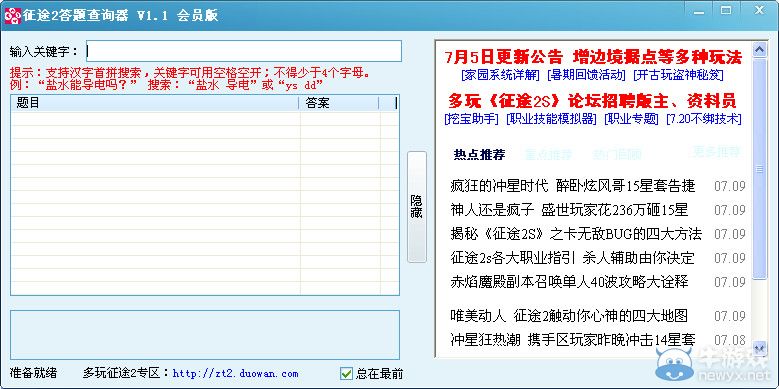Click the empty output box below the results table
Image resolution: width=779 pixels, height=389 pixels.
(205, 335)
